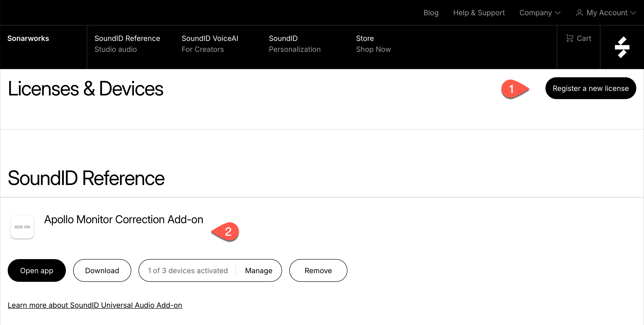Click Register a new license button

(x=590, y=88)
